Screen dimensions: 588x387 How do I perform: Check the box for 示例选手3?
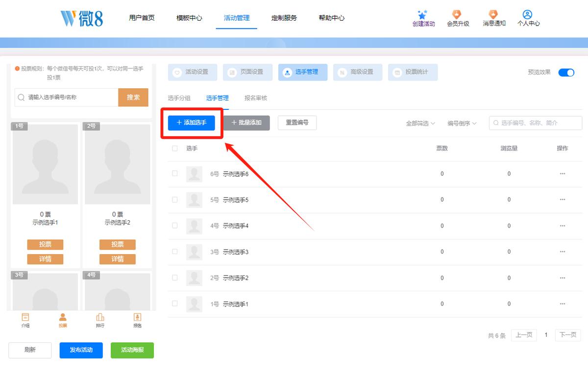[175, 252]
